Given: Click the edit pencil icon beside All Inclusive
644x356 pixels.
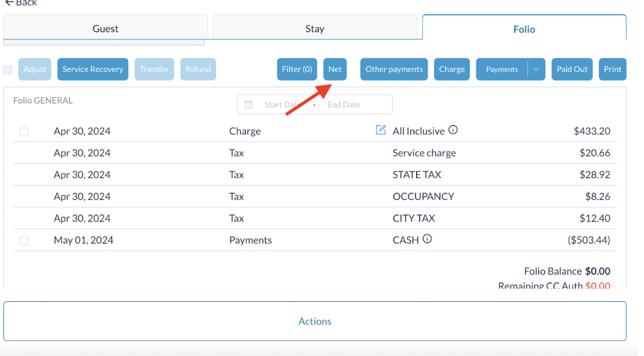Looking at the screenshot, I should click(x=381, y=130).
